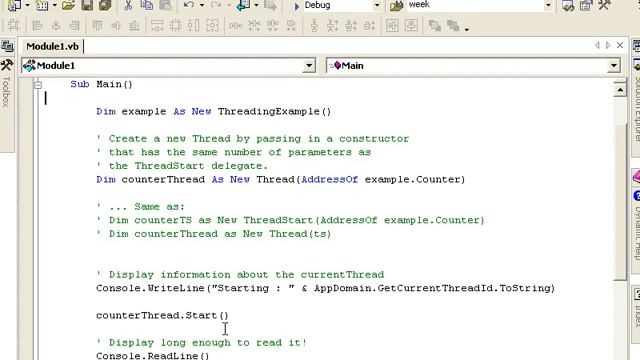Click the Center Horizontally layout icon
640x360 pixels.
392,25
